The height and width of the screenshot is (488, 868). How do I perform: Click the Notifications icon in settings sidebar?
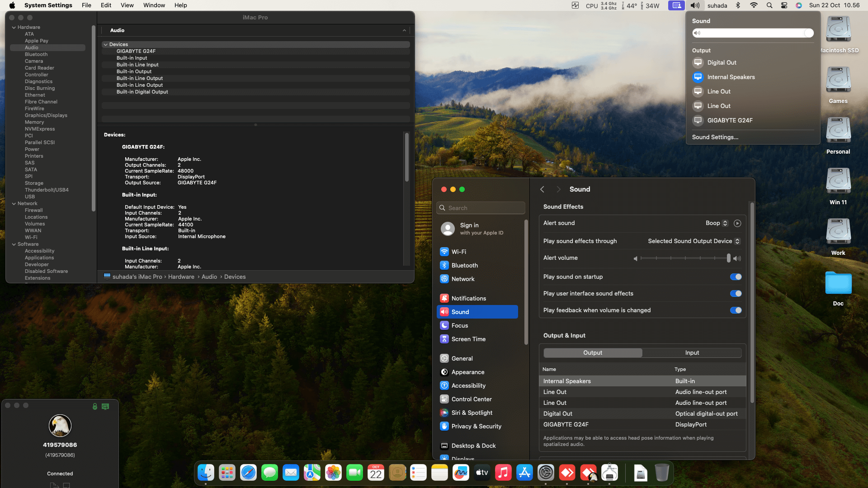pyautogui.click(x=444, y=298)
